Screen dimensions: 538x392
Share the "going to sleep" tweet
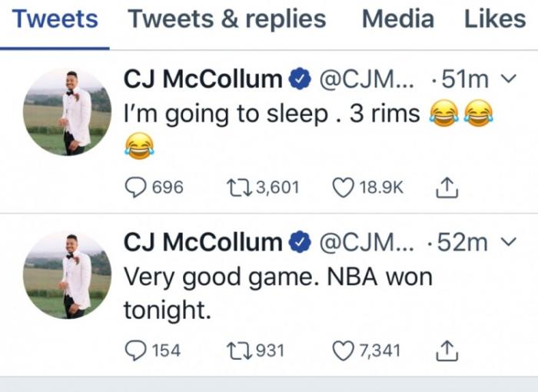coord(447,187)
